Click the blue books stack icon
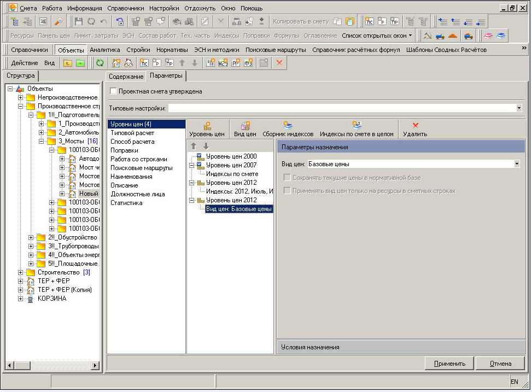The image size is (532, 392). [501, 36]
